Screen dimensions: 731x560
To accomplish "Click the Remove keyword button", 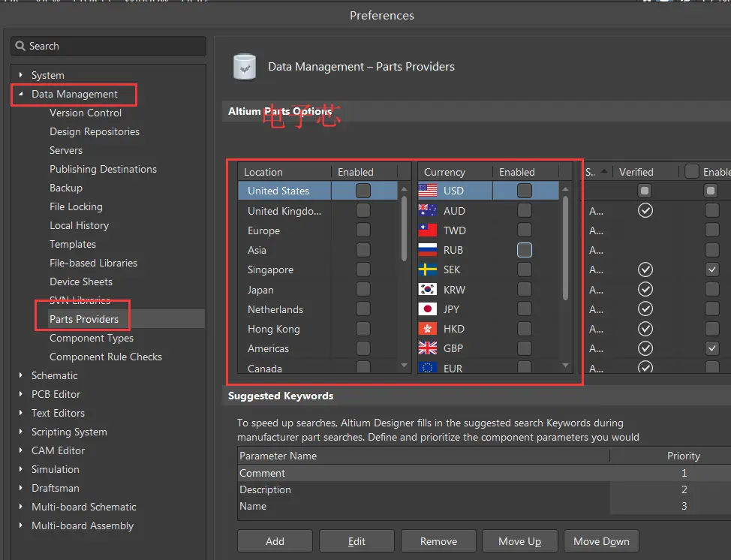I will pyautogui.click(x=438, y=541).
